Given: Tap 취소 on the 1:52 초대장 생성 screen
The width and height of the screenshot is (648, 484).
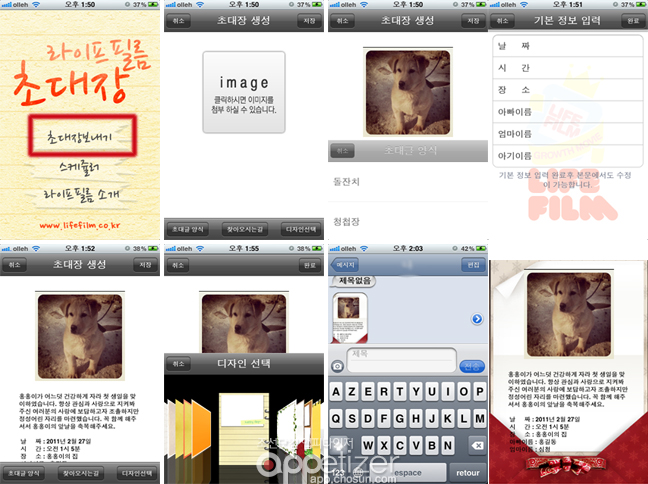Looking at the screenshot, I should coord(14,265).
